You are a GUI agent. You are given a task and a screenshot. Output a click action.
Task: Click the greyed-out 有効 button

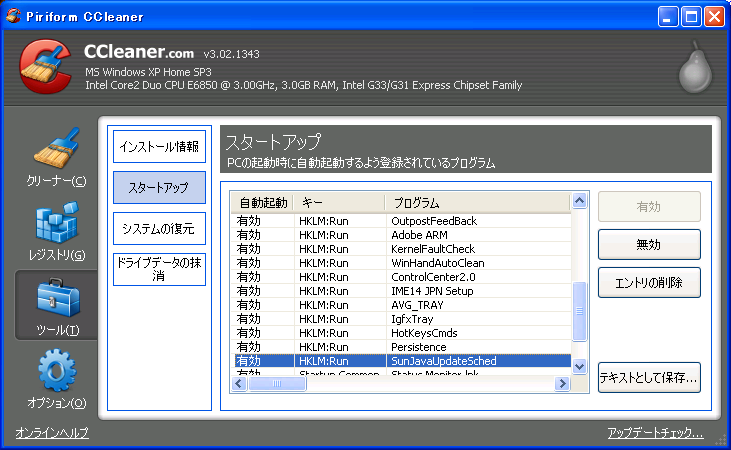649,207
